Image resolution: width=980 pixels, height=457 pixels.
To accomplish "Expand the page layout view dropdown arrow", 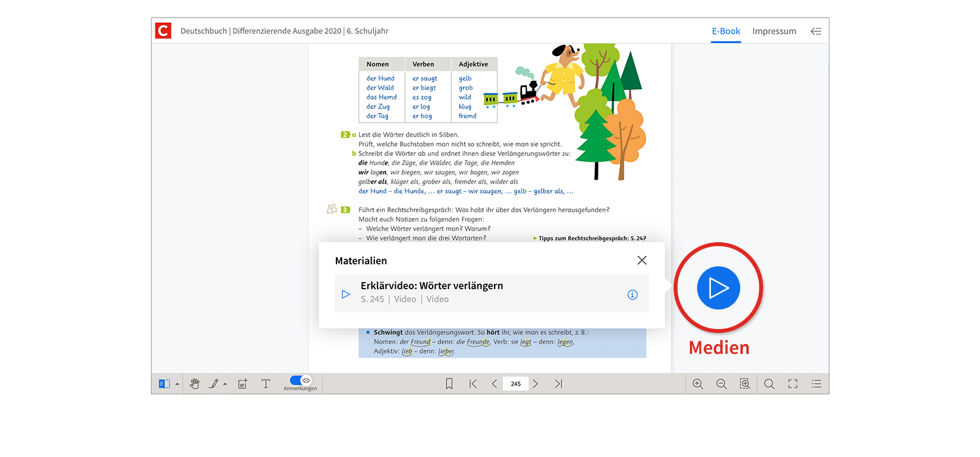I will pos(177,384).
